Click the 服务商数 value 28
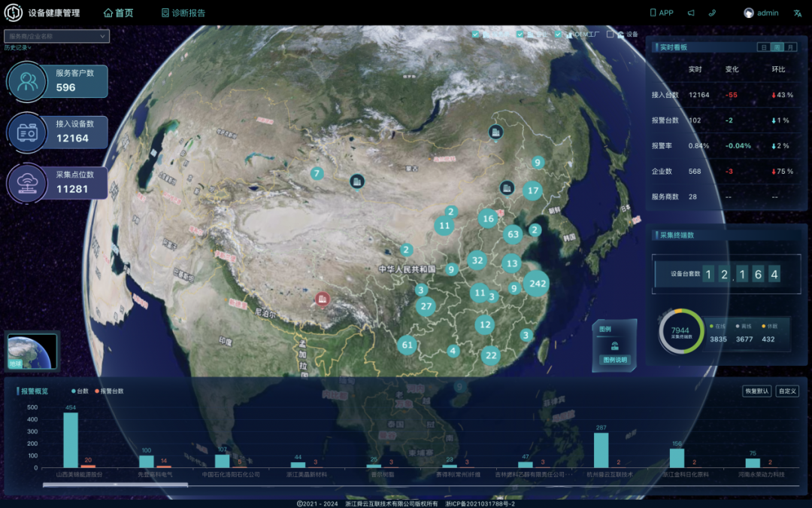812x508 pixels. tap(693, 196)
